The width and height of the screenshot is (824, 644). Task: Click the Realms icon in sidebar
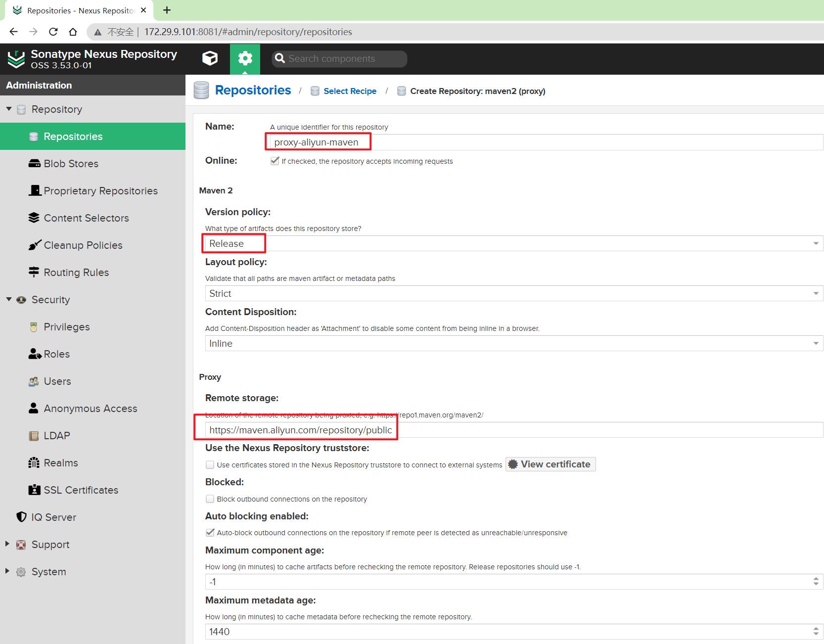34,462
